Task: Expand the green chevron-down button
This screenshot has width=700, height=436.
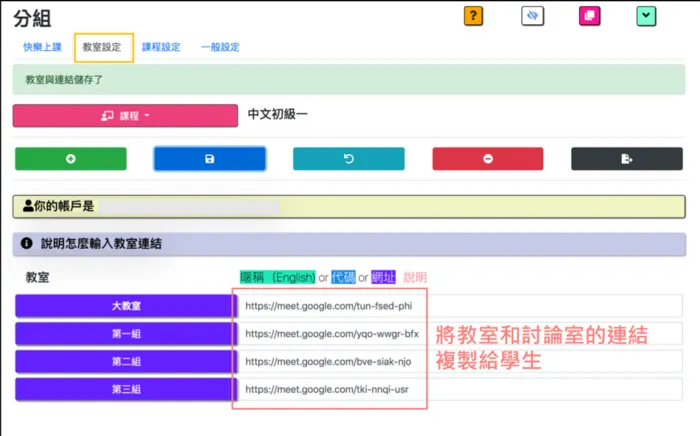Action: click(x=646, y=17)
